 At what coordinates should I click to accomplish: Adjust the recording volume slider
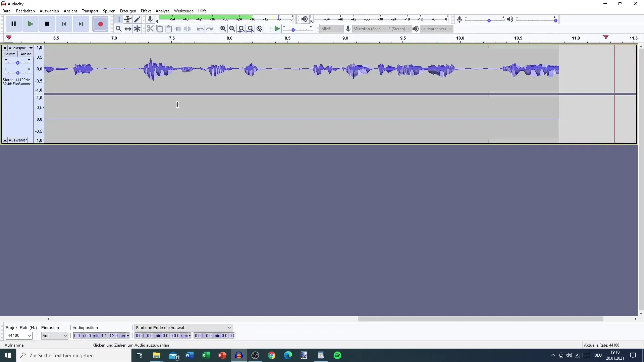489,20
